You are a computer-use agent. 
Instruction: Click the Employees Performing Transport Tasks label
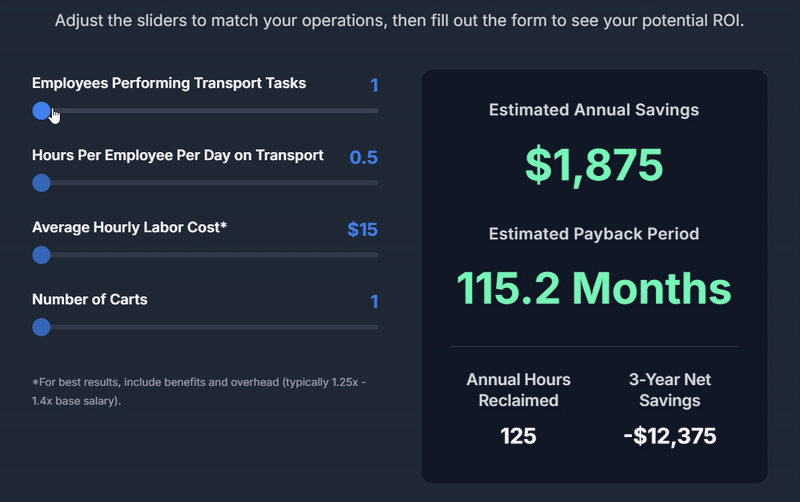pos(169,84)
